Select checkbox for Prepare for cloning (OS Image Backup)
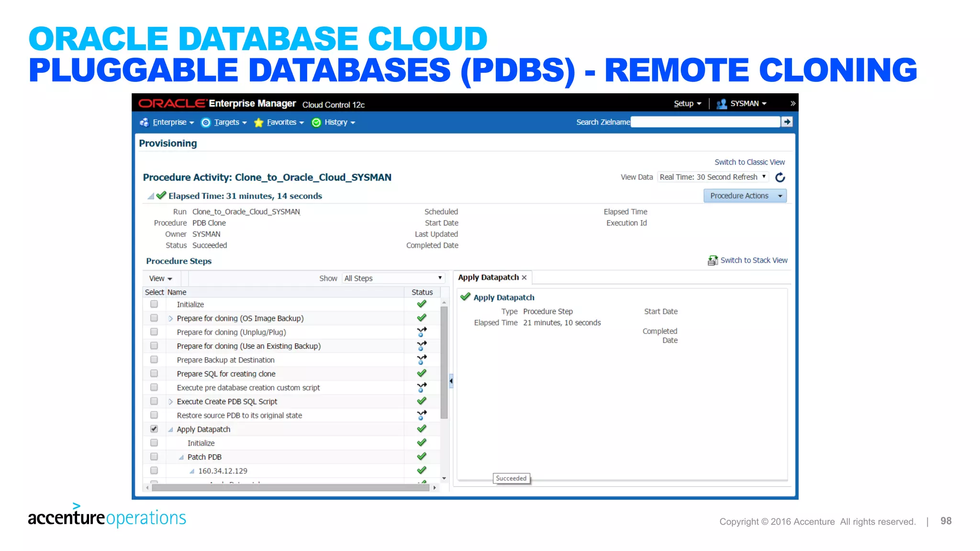 tap(154, 318)
